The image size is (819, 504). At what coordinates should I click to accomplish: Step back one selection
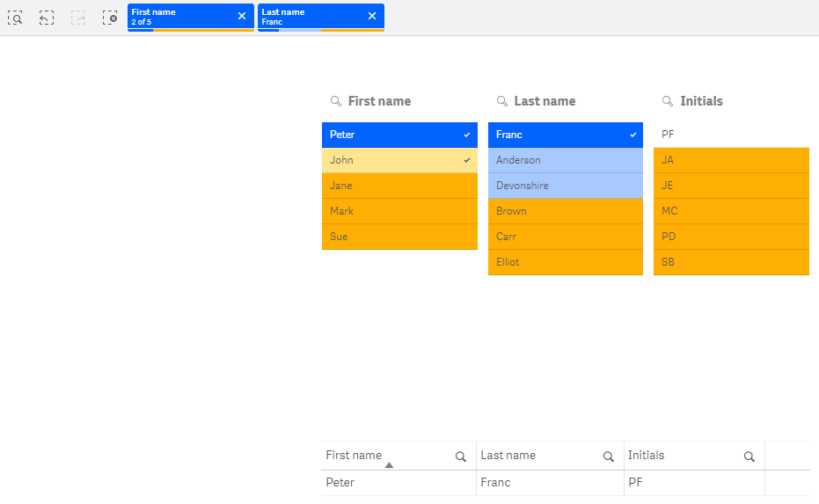coord(47,17)
